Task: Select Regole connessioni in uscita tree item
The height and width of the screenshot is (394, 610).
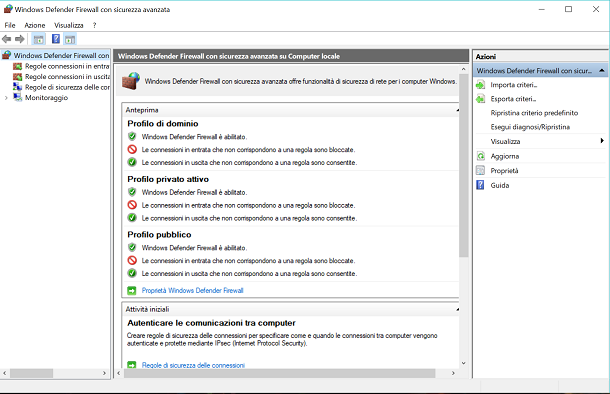Action: click(67, 77)
